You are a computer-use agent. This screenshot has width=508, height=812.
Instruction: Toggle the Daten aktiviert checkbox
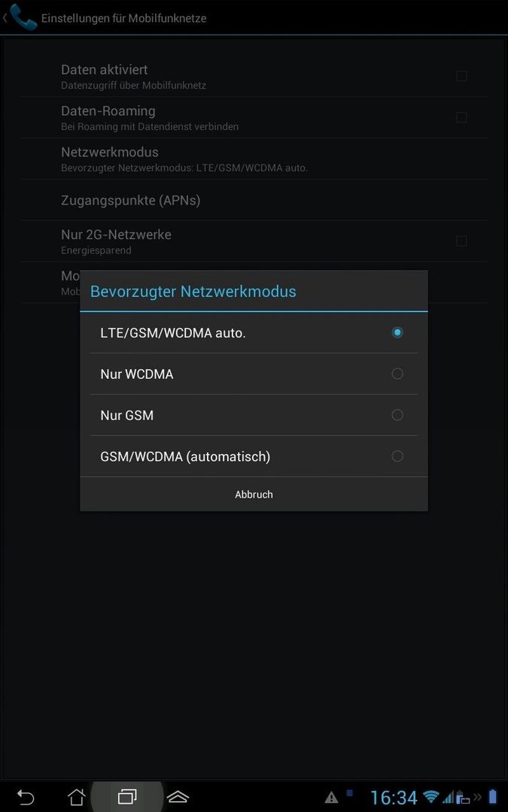click(x=461, y=76)
